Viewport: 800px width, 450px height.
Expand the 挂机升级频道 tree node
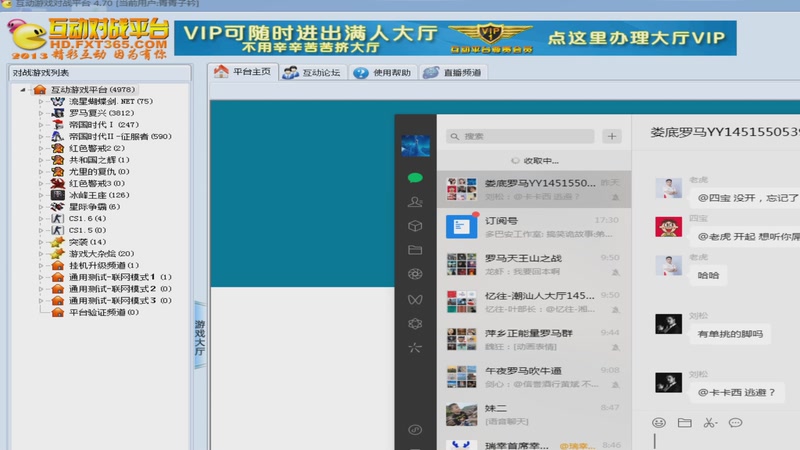click(41, 265)
